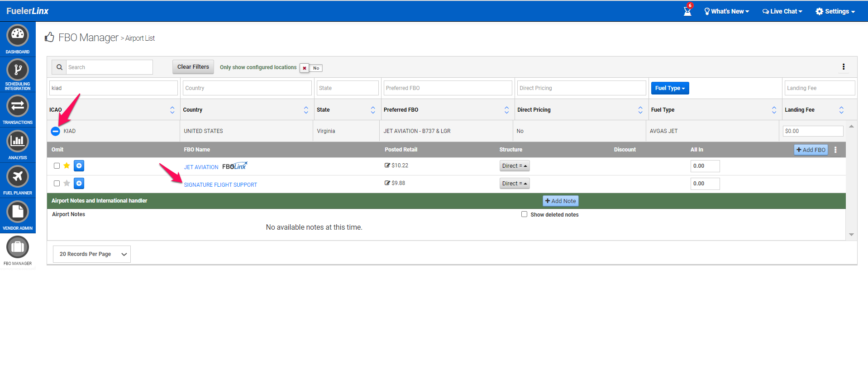The image size is (868, 383).
Task: Sort by Landing Fee column arrows
Action: 841,110
